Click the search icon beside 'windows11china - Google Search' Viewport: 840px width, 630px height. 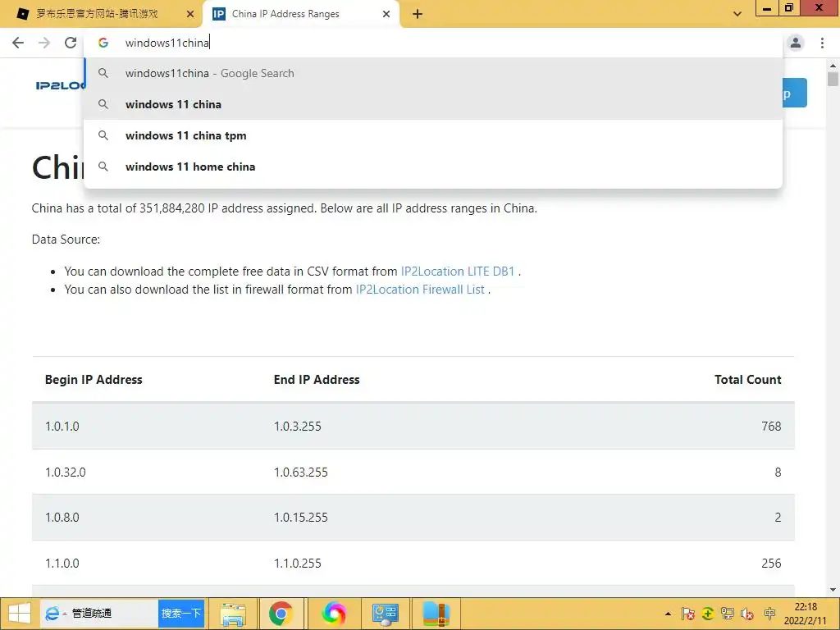click(103, 73)
